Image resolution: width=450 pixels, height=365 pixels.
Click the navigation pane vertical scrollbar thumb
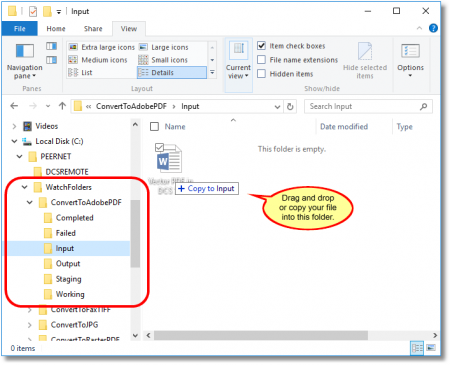[x=135, y=233]
